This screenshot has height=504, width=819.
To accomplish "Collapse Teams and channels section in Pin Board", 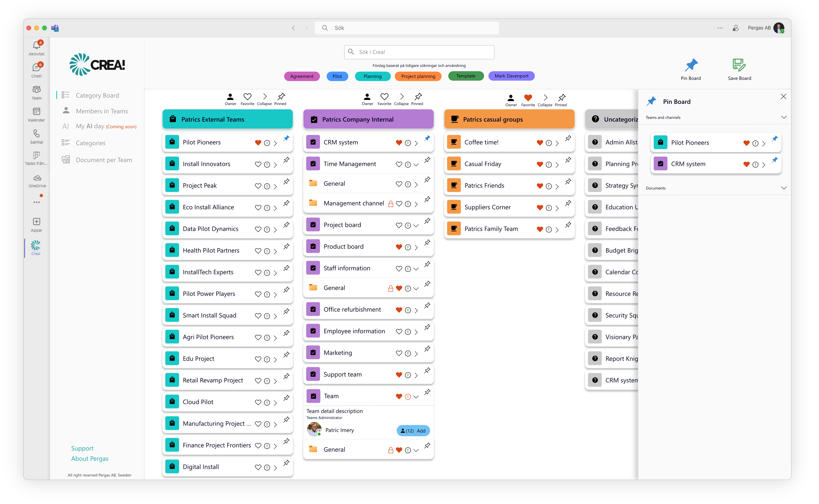I will [x=784, y=117].
